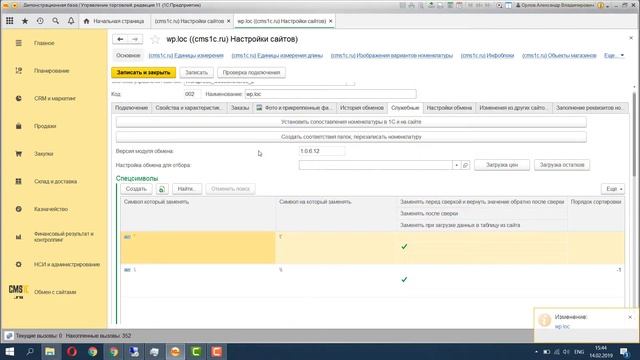Open Opera browser from taskbar
Screen dimensions: 640x360
tap(71, 351)
